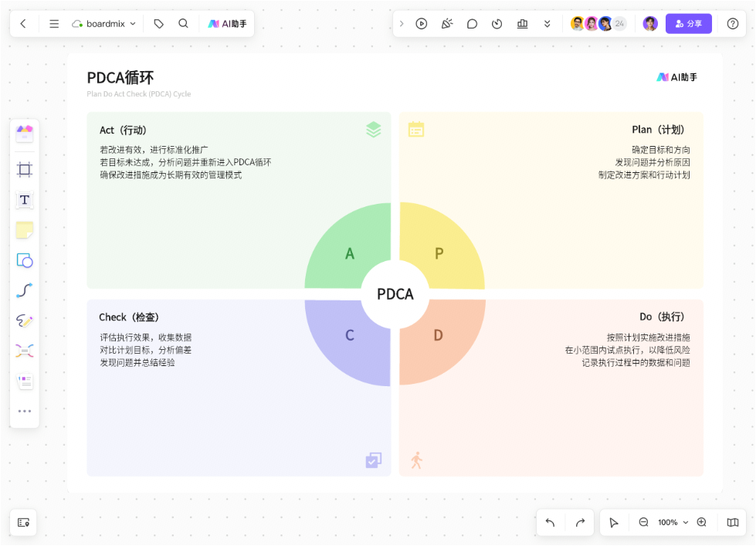Select text 按照计划实施改进措施
Screen dimensions: 756x546
648,337
